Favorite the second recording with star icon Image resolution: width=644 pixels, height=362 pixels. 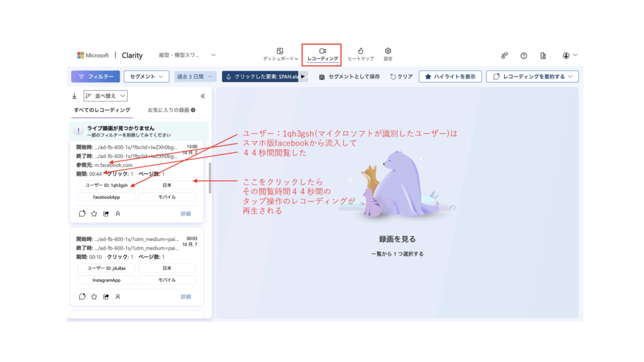click(x=94, y=296)
